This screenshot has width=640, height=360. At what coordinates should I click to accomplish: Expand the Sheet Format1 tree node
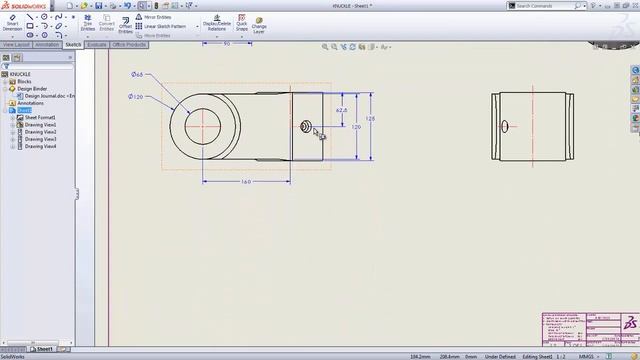click(x=13, y=118)
